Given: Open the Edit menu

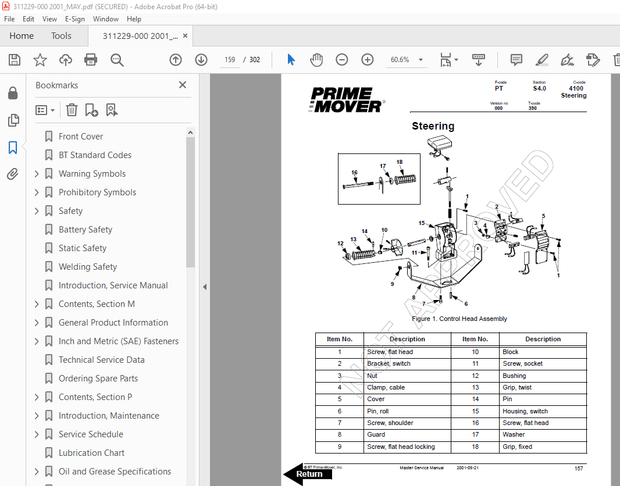Looking at the screenshot, I should pyautogui.click(x=28, y=19).
